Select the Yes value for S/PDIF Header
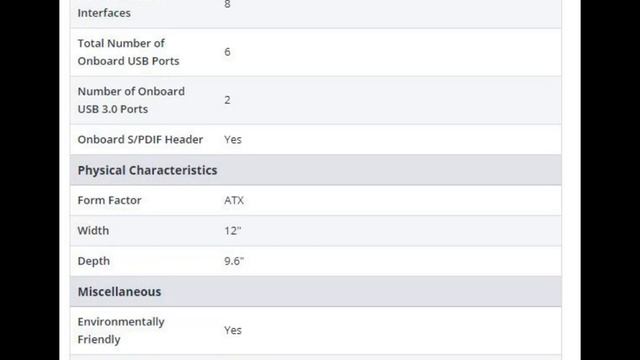This screenshot has height=360, width=640. (233, 140)
